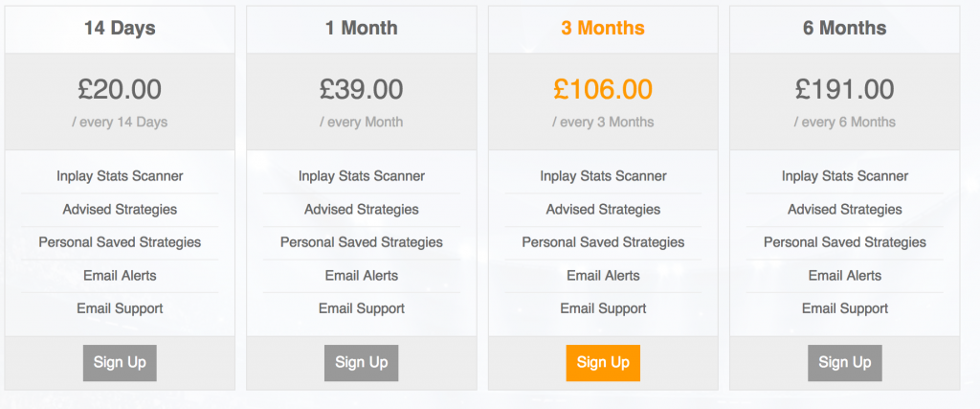Click Sign Up for the 14 Days plan
The image size is (980, 409).
[120, 363]
